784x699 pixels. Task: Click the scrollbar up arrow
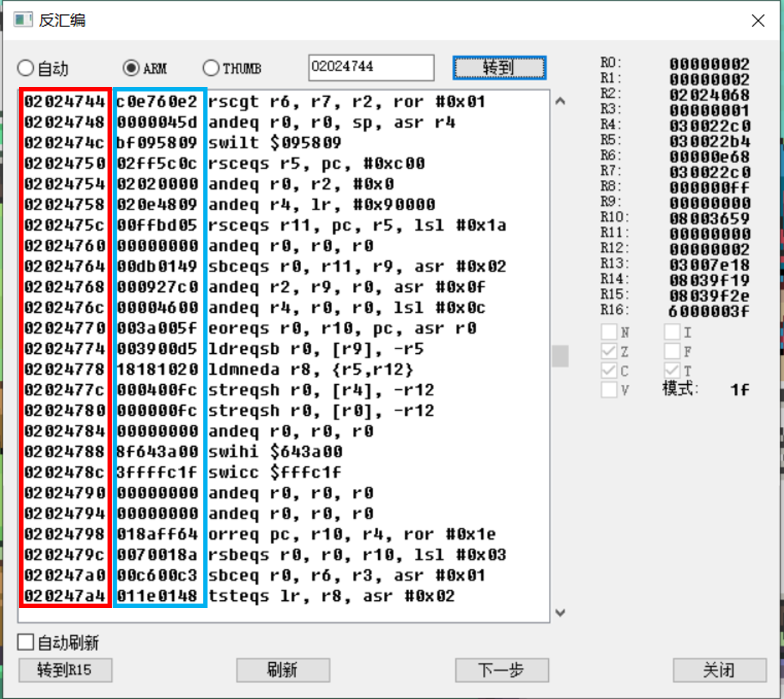point(560,101)
